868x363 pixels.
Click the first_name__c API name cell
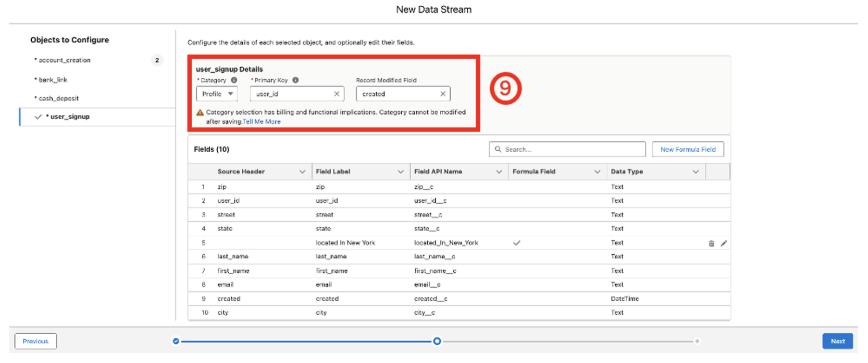point(435,271)
